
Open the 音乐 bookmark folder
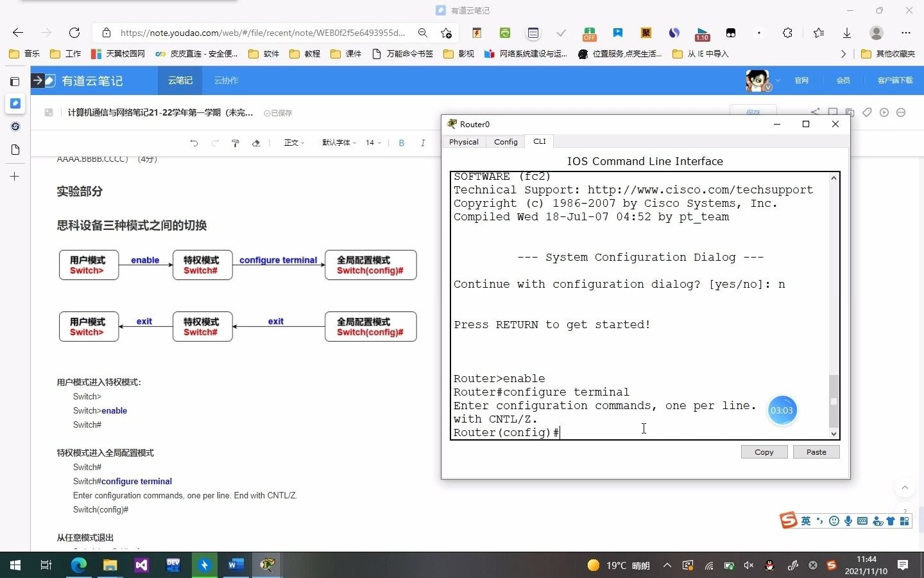[24, 54]
